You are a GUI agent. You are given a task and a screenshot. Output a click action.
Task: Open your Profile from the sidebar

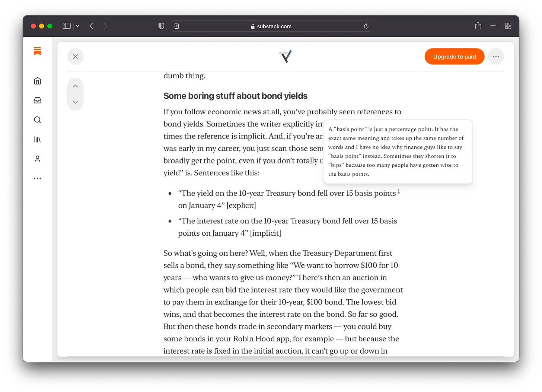(x=37, y=159)
